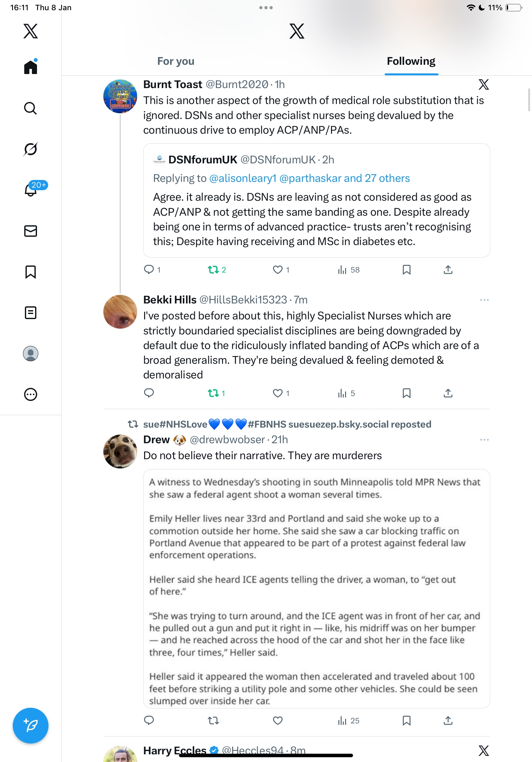Select the Following tab
Screen dimensions: 532x762
click(411, 61)
